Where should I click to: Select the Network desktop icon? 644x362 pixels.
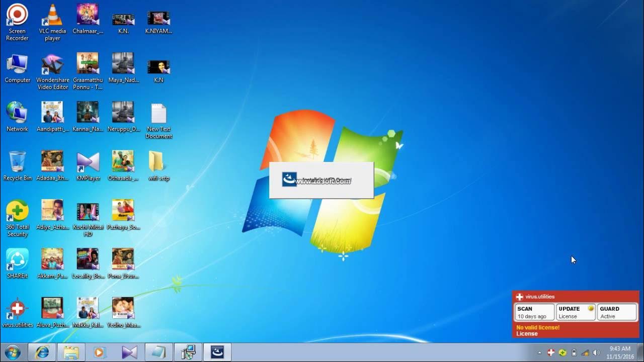[17, 117]
